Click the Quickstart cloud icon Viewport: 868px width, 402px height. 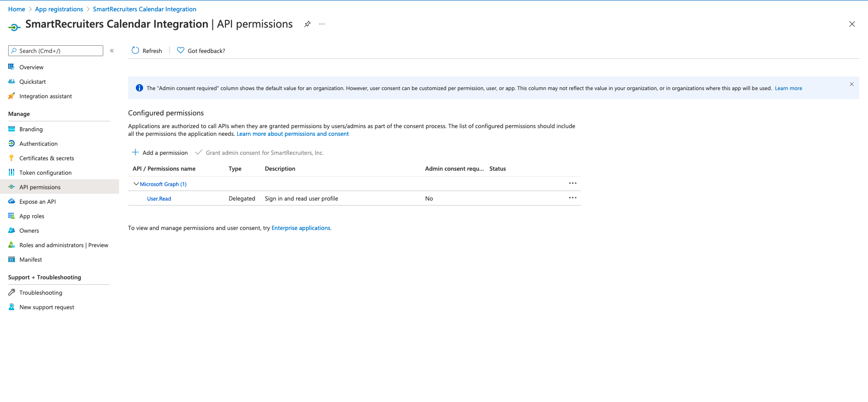point(11,81)
